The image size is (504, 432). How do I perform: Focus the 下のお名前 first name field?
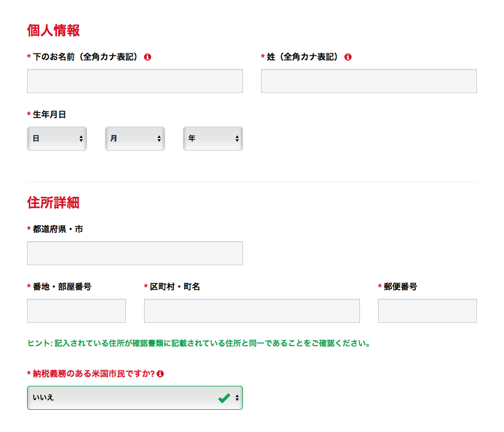pyautogui.click(x=135, y=81)
